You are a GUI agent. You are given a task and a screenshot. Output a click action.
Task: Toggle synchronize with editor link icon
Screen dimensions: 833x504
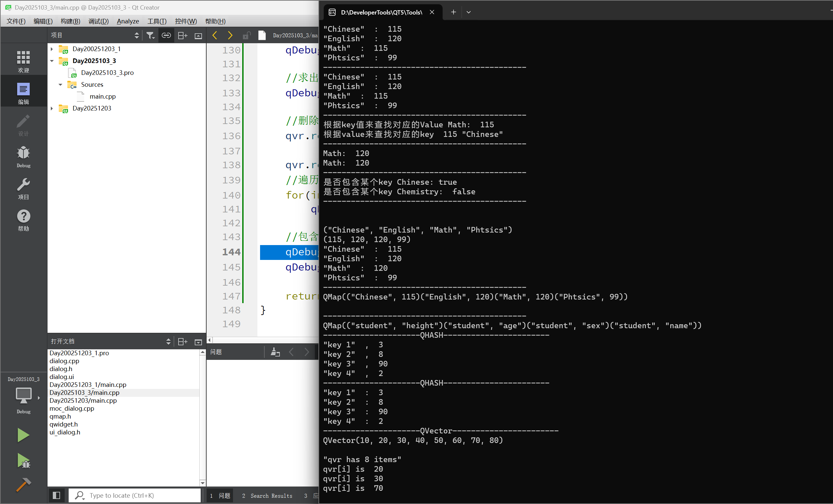(x=166, y=36)
